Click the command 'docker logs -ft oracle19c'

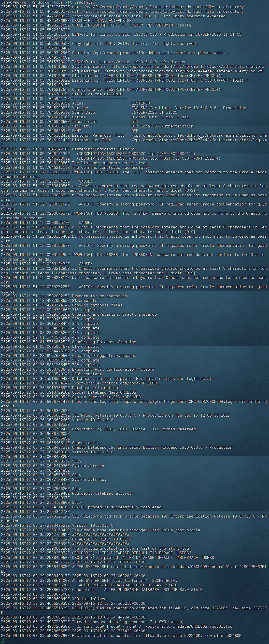(66, 2)
